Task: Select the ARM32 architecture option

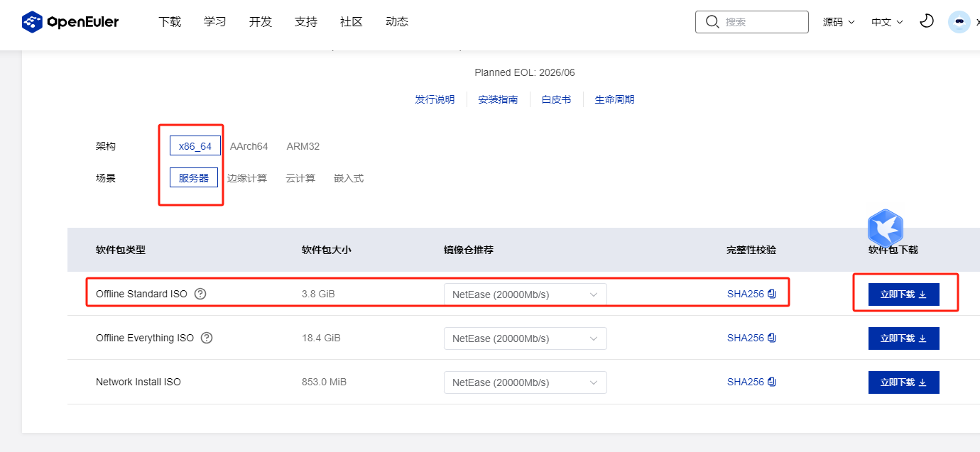Action: pos(303,146)
